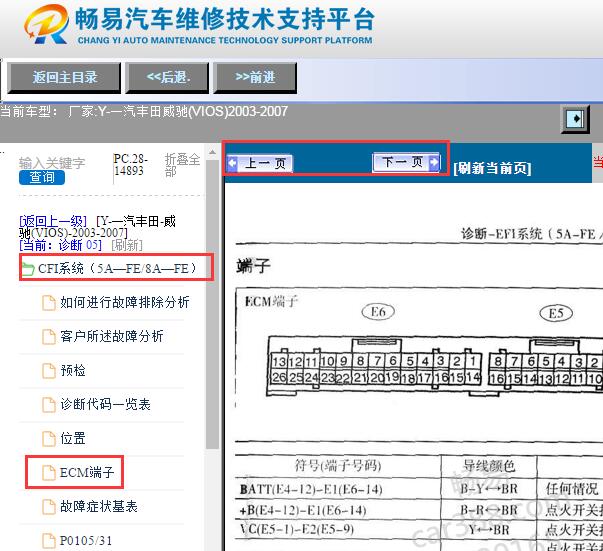
Task: Open 客户所述故障分析 document
Action: coord(112,336)
